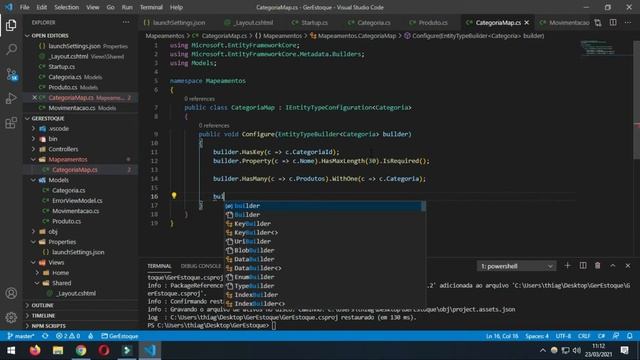Close the CategoriaMap.cs tab
This screenshot has height=360, width=640.
(527, 22)
